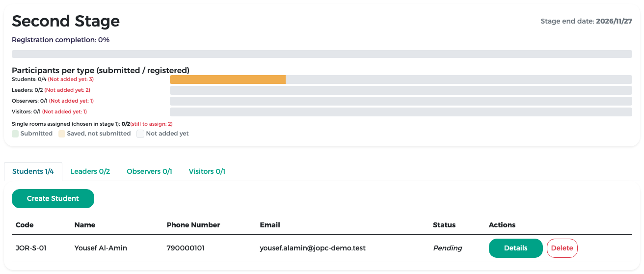The width and height of the screenshot is (644, 274).
Task: Click the Create Student button
Action: 53,198
